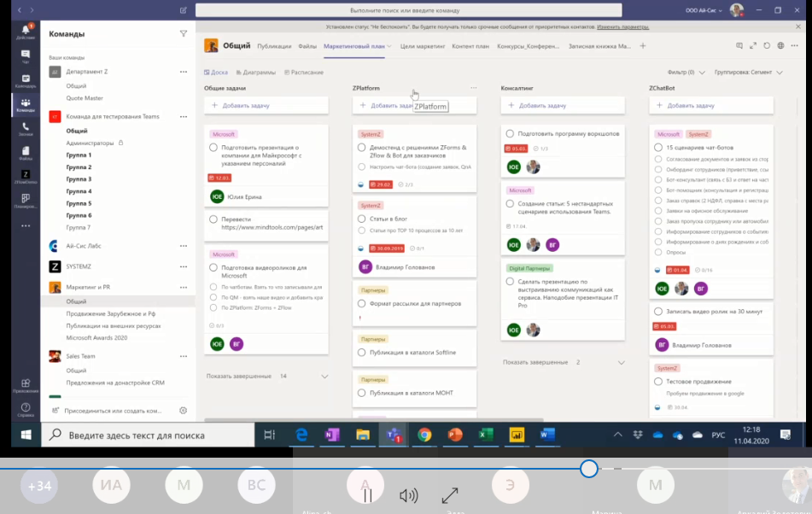The width and height of the screenshot is (812, 514).
Task: Open Calls in the Teams rail
Action: pos(26,129)
